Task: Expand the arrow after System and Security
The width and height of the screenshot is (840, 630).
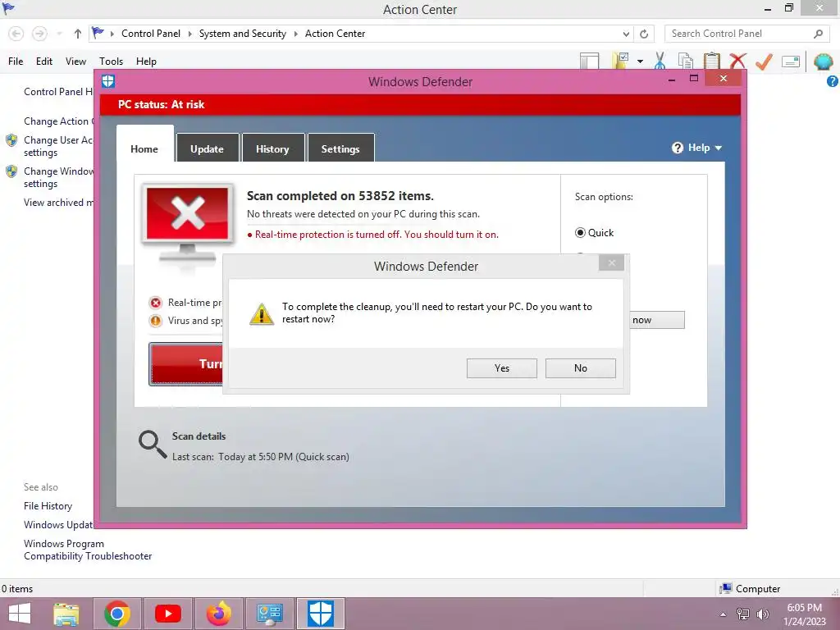Action: click(295, 34)
